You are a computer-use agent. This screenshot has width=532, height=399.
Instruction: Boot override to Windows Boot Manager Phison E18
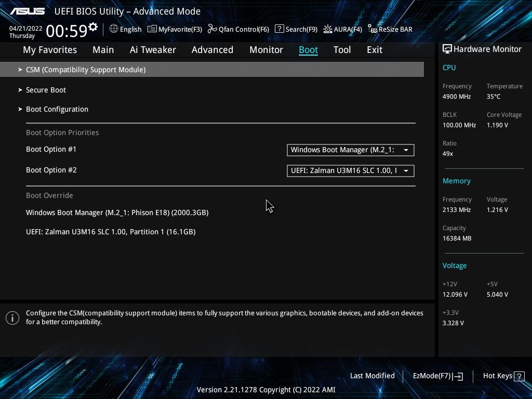pos(117,212)
